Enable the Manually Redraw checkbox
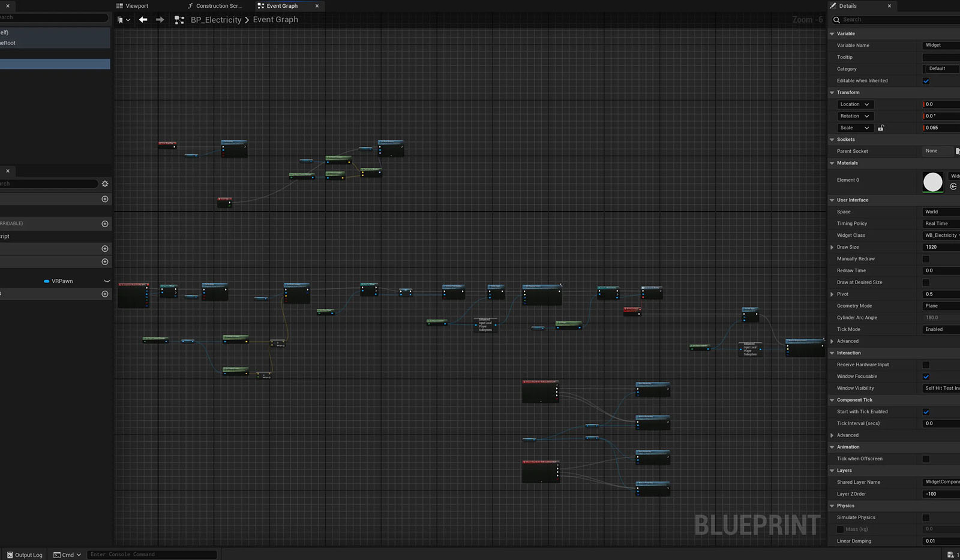Screen dimensions: 960x560 [926, 259]
